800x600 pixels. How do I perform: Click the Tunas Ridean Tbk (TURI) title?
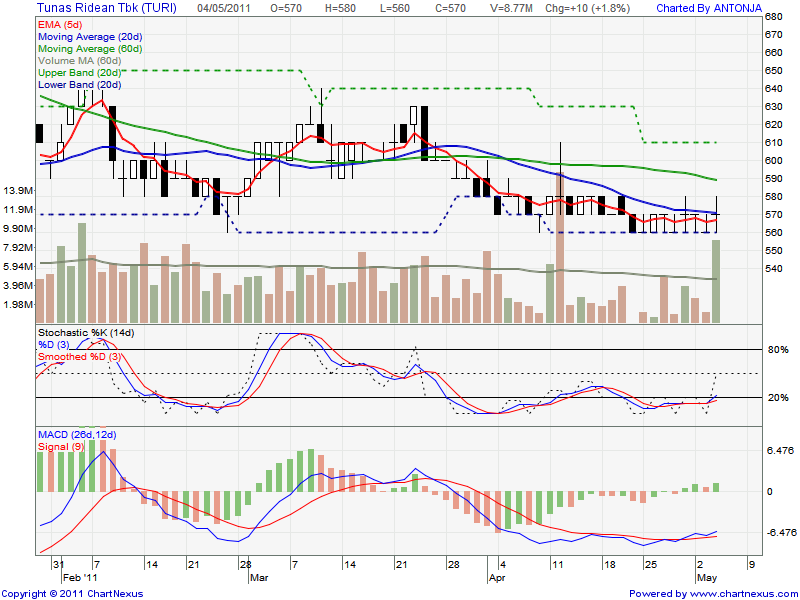click(107, 8)
